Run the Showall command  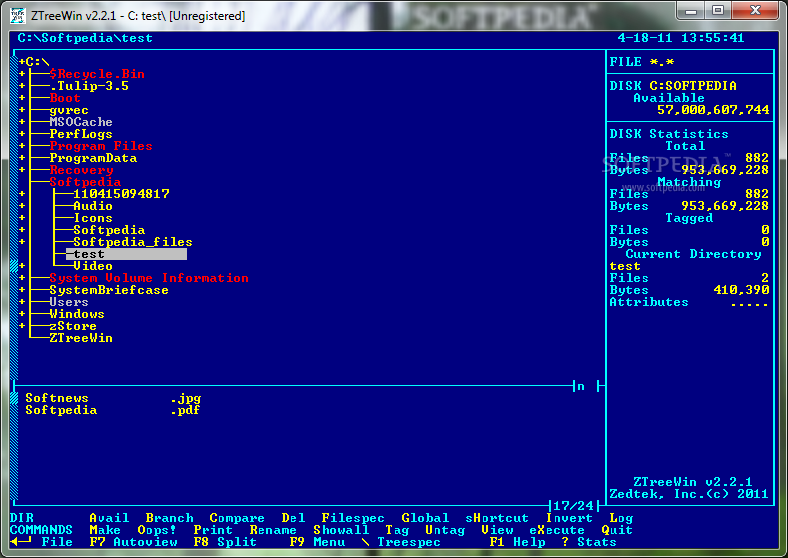pyautogui.click(x=341, y=530)
